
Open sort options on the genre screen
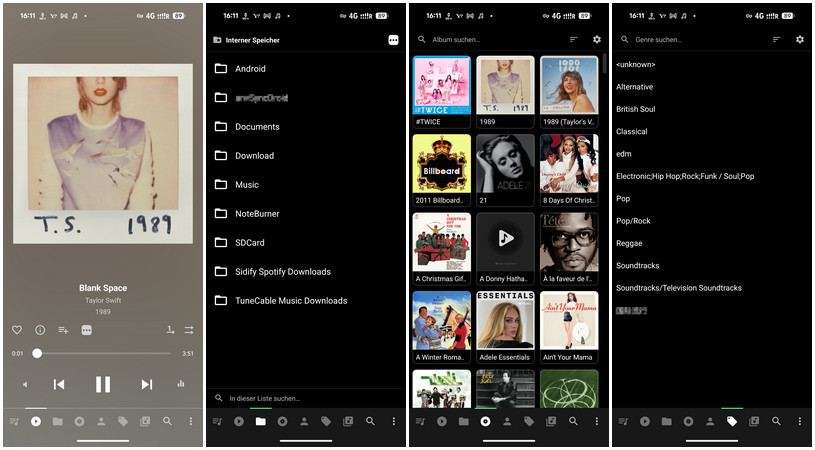click(x=777, y=39)
